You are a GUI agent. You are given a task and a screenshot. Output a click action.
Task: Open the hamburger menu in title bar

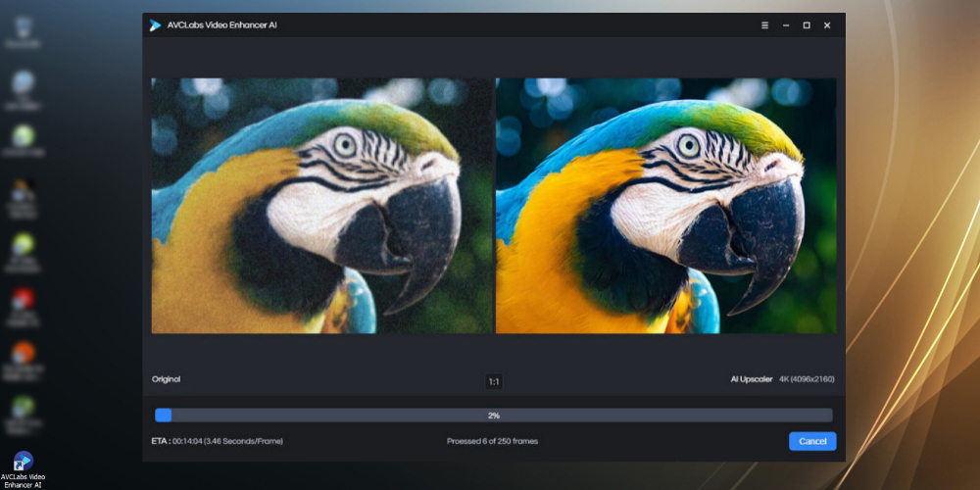tap(764, 25)
